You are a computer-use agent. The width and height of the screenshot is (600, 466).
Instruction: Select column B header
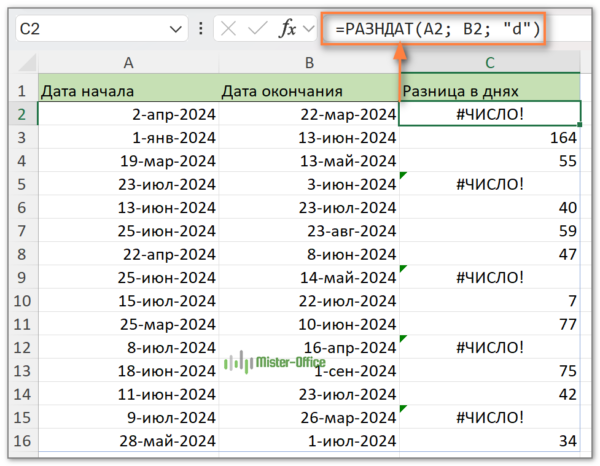click(x=308, y=62)
